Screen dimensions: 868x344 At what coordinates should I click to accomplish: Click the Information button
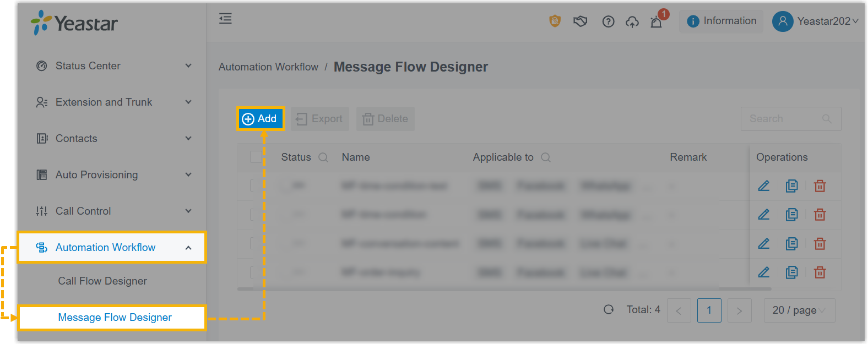coord(721,21)
